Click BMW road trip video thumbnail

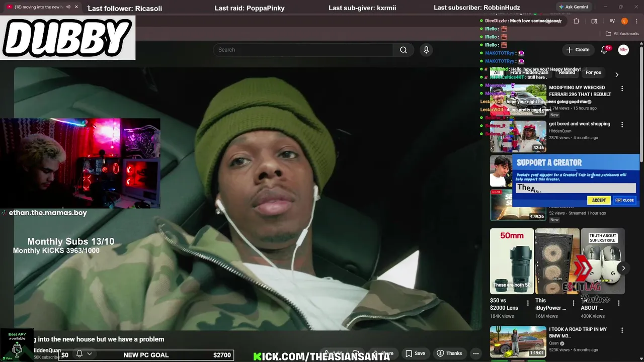pyautogui.click(x=518, y=342)
